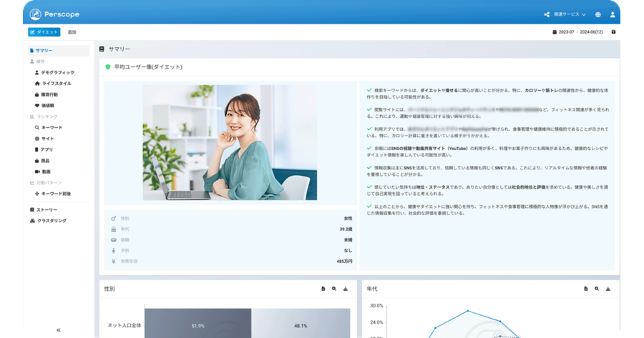Open the user account icon
Screen dimensions: 644x338
coord(613,14)
